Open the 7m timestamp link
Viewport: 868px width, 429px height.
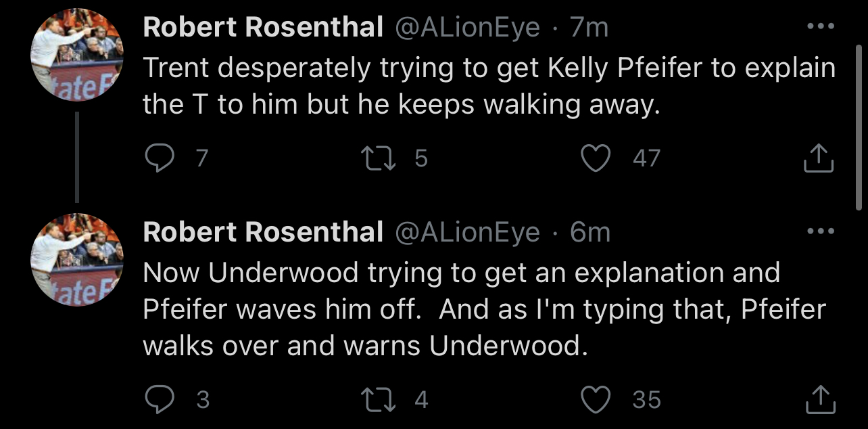(589, 28)
